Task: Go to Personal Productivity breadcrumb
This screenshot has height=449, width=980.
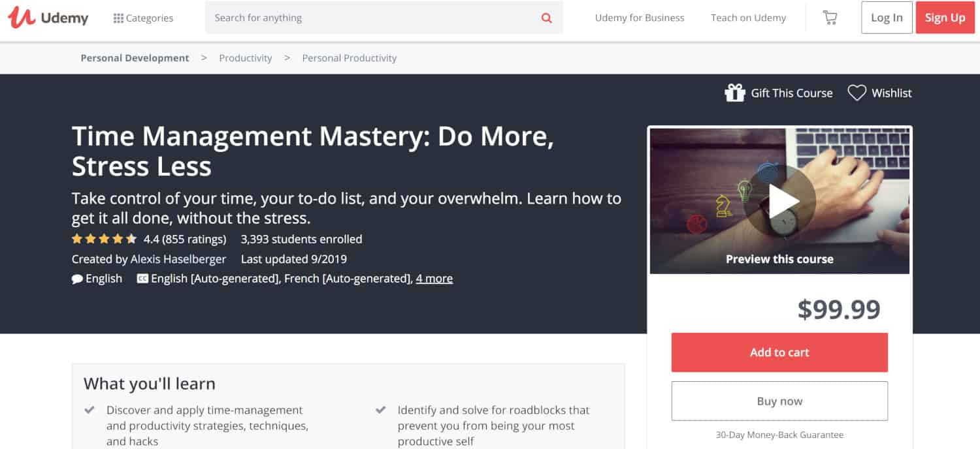Action: (x=349, y=58)
